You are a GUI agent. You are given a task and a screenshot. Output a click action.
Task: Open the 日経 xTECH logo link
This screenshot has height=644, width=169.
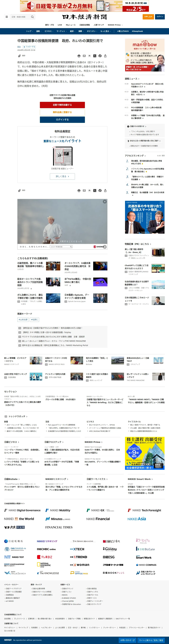point(77,549)
